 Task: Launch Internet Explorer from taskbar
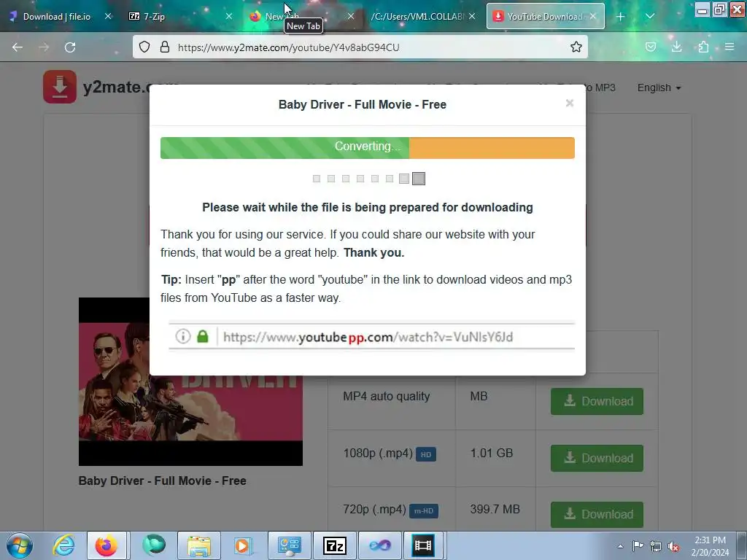tap(64, 545)
